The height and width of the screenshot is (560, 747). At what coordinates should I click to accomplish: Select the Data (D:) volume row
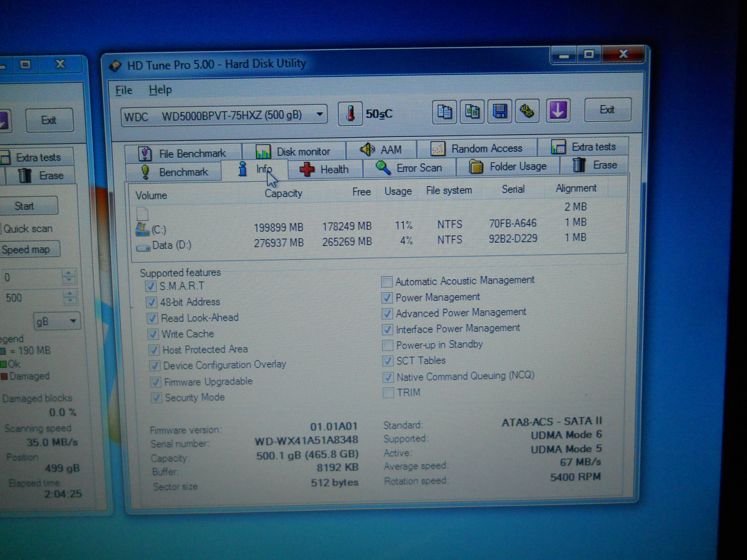click(x=171, y=245)
